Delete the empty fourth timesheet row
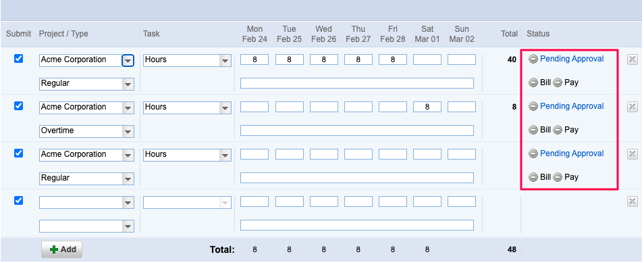This screenshot has height=263, width=644. point(632,201)
